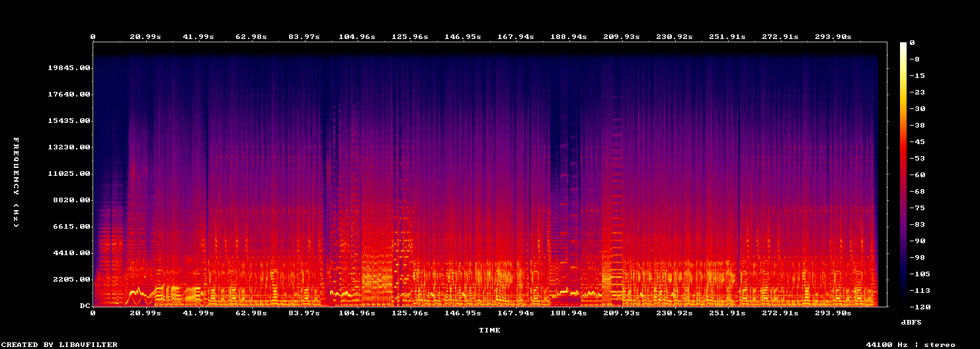Select the -68 dBFS scale value
The height and width of the screenshot is (349, 980).
(x=916, y=191)
